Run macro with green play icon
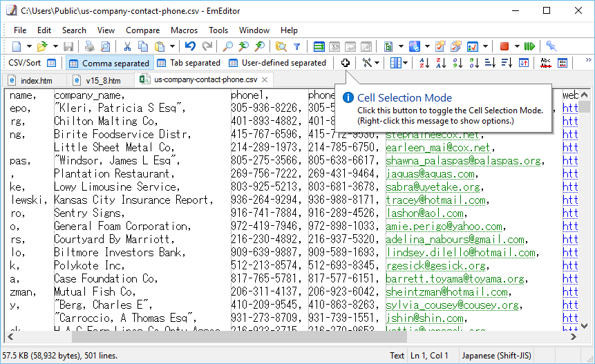This screenshot has height=364, width=595. click(529, 47)
